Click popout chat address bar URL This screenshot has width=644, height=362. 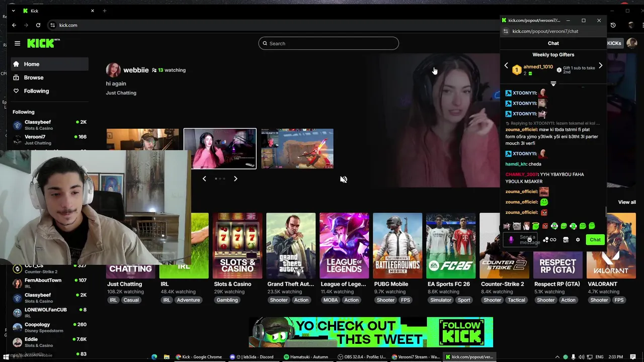(545, 31)
